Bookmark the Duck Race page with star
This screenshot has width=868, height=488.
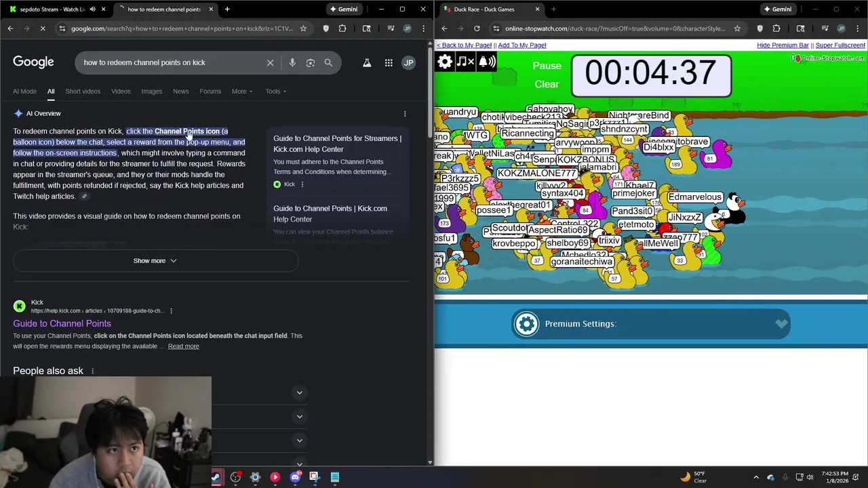click(737, 28)
